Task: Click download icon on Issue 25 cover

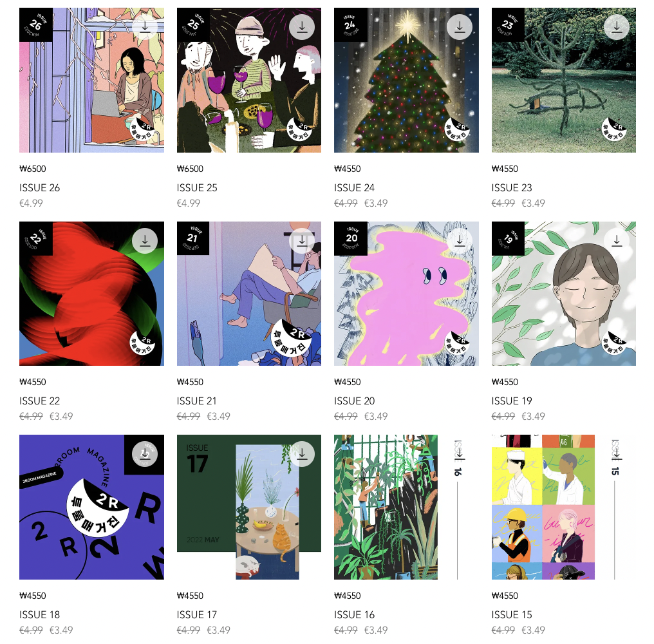Action: pyautogui.click(x=302, y=27)
